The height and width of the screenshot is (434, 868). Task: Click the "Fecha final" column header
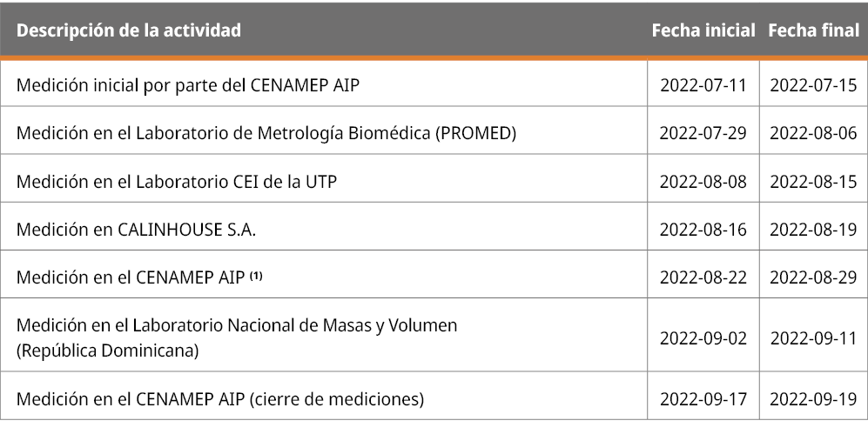(813, 30)
